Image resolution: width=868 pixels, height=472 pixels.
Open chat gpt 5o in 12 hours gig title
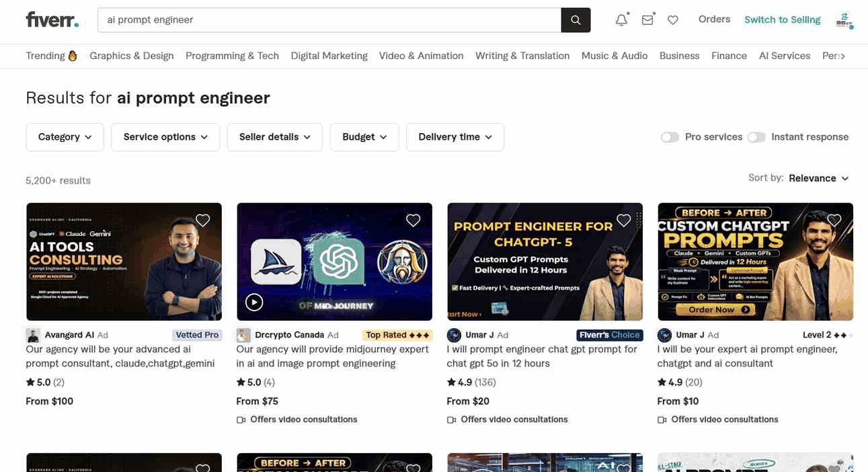pyautogui.click(x=542, y=356)
